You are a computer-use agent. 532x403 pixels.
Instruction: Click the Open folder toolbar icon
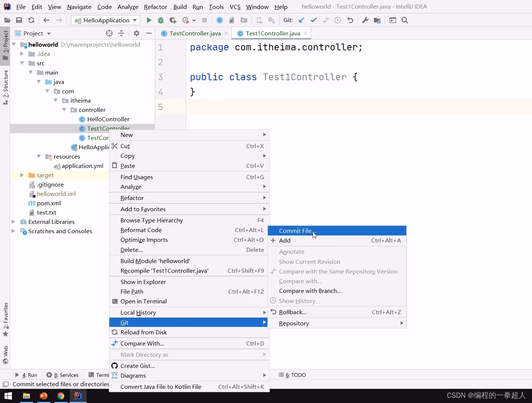pos(7,20)
